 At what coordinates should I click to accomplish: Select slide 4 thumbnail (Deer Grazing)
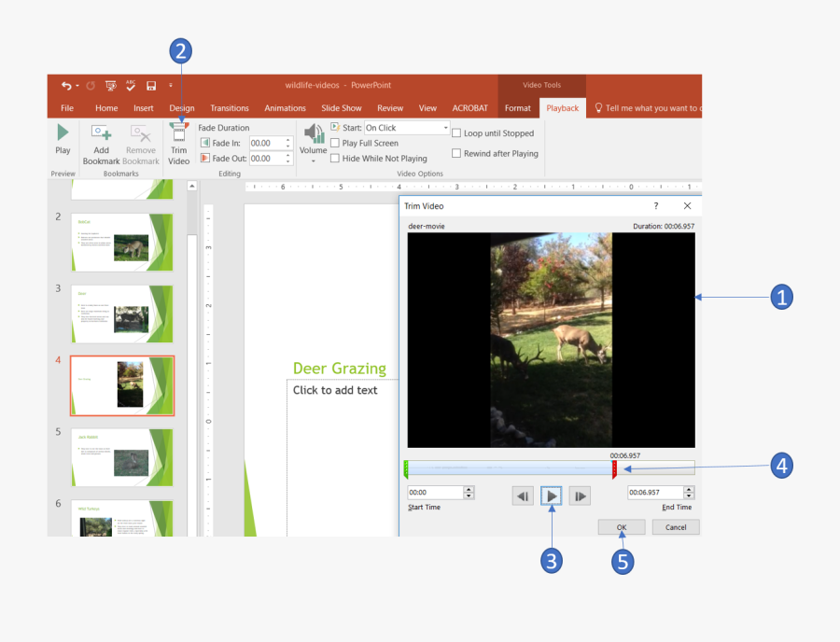122,385
